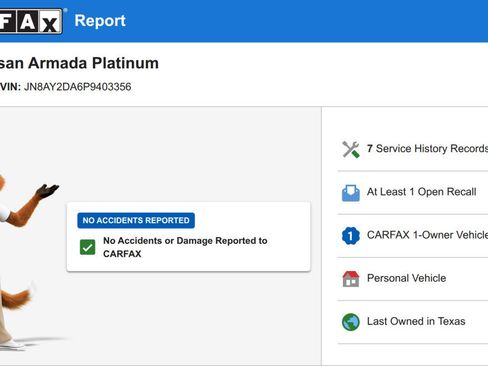Image resolution: width=488 pixels, height=366 pixels.
Task: Click the blue open recall envelope icon
Action: (x=351, y=193)
